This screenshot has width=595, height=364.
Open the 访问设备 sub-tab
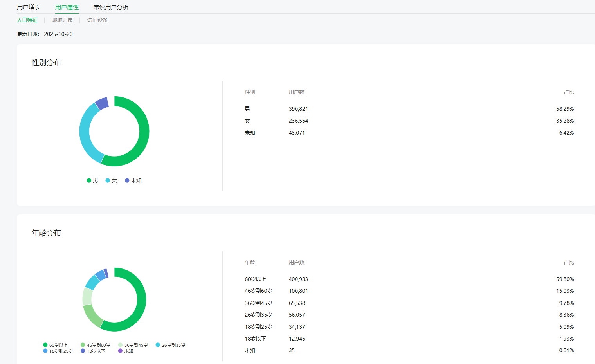tap(97, 20)
